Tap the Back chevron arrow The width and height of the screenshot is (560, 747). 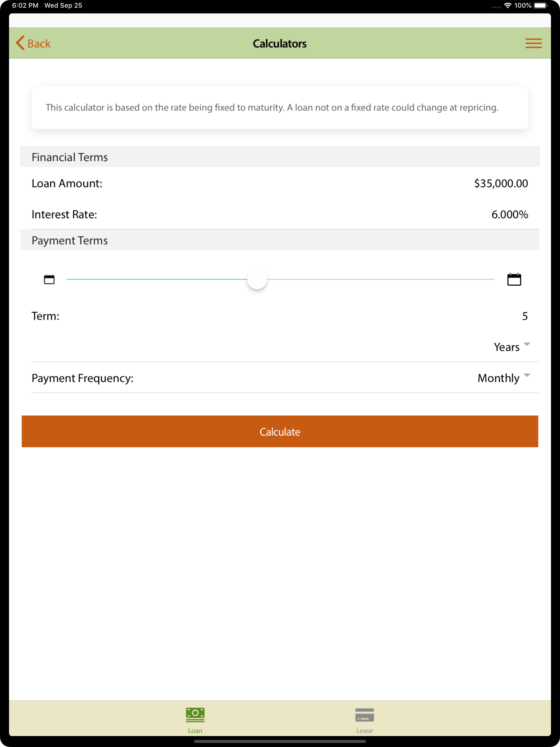pyautogui.click(x=20, y=43)
